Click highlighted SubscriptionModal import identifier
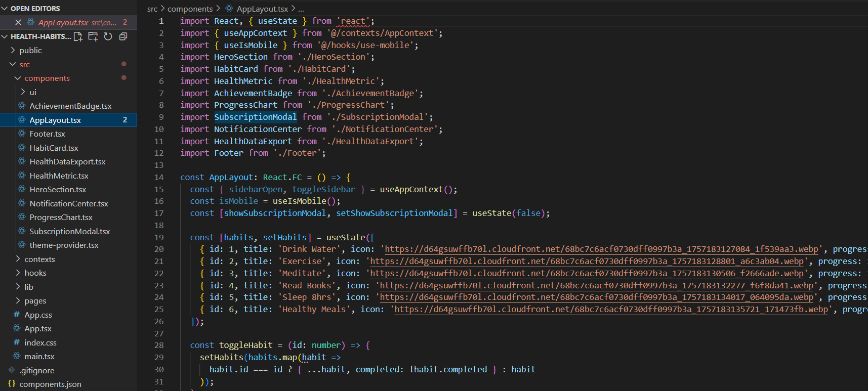This screenshot has width=868, height=391. pos(255,117)
